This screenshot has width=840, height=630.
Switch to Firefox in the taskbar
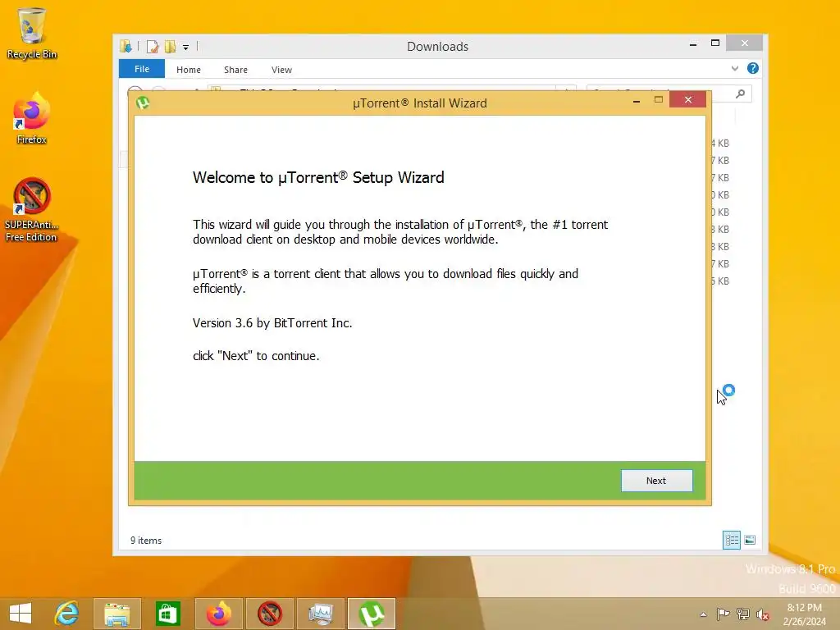coord(218,614)
